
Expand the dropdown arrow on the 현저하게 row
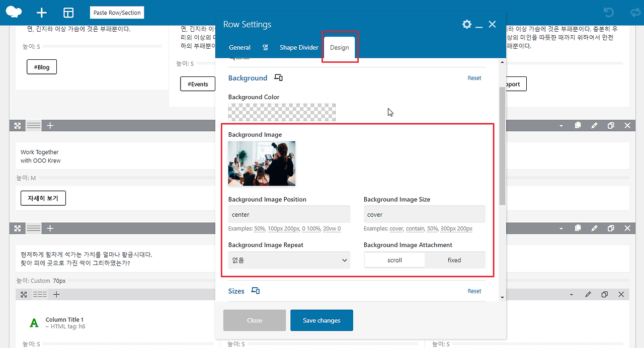[561, 228]
